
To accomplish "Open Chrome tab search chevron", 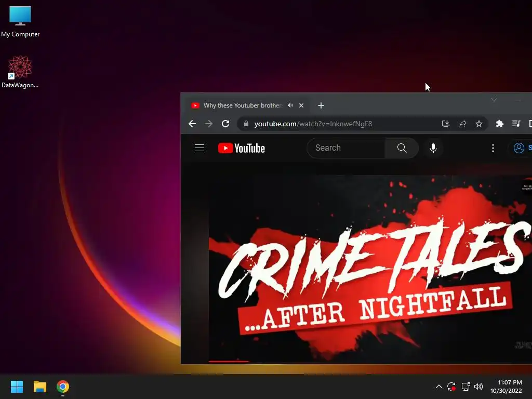I will (494, 100).
